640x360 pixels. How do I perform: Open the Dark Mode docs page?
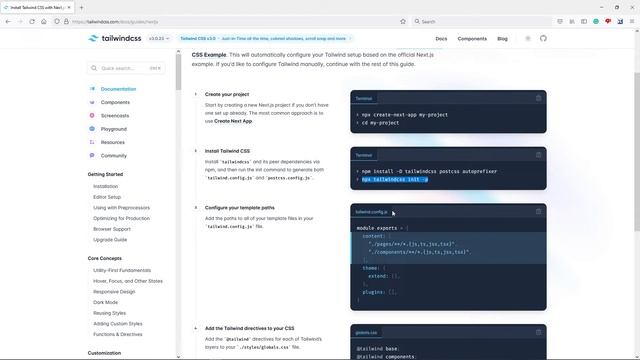[105, 302]
